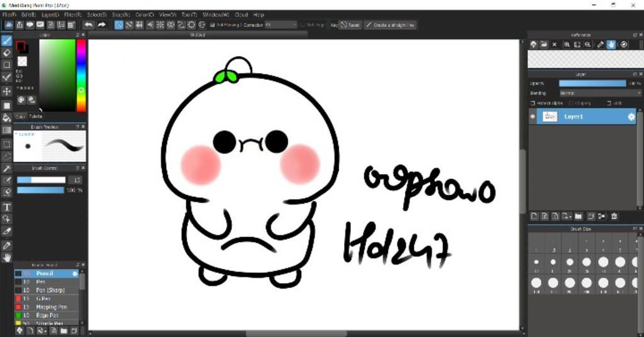Zoom in the Reference panel
The height and width of the screenshot is (337, 644).
567,45
